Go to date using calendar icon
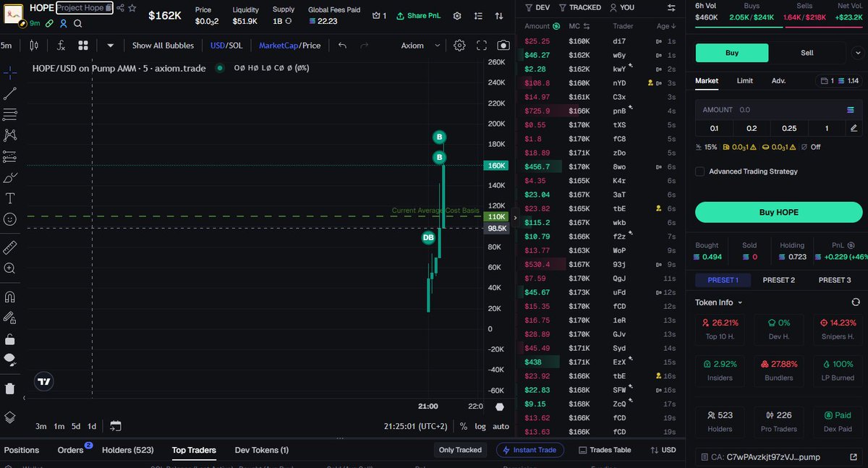The height and width of the screenshot is (468, 868). 116,426
